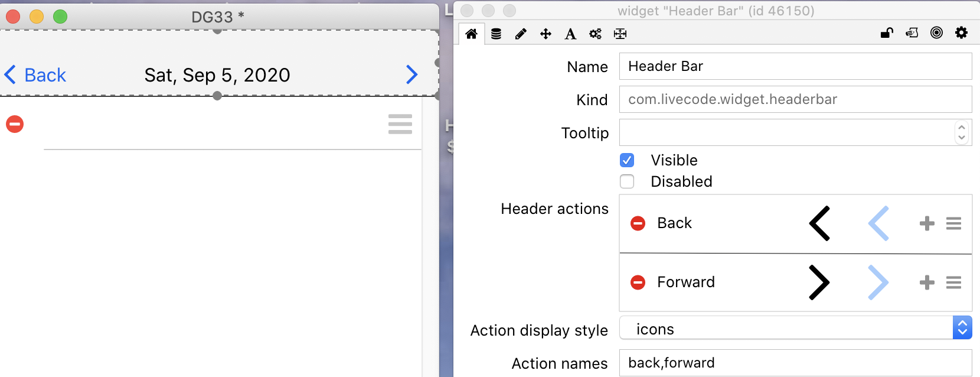Click the Name input field
This screenshot has height=377, width=980.
coord(795,66)
